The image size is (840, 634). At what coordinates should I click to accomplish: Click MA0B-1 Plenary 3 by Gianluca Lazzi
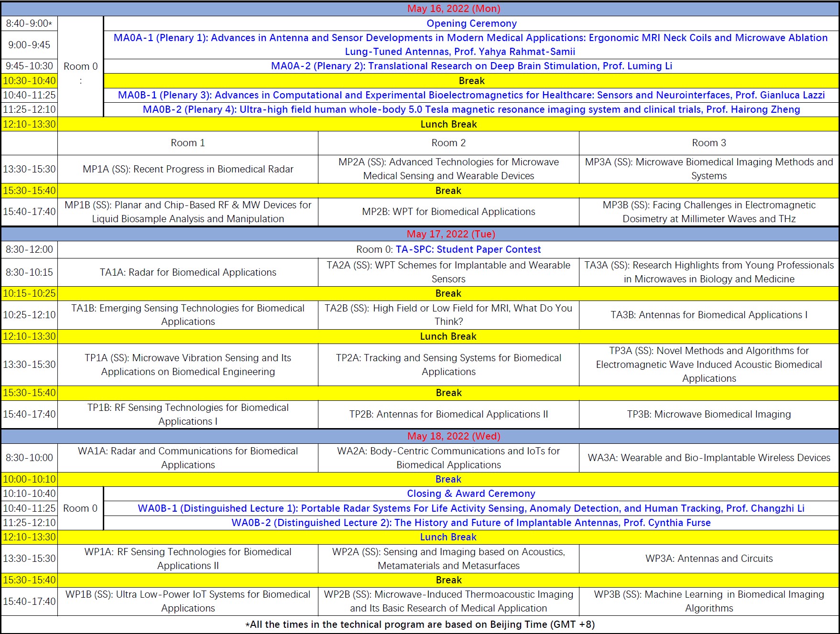point(471,95)
